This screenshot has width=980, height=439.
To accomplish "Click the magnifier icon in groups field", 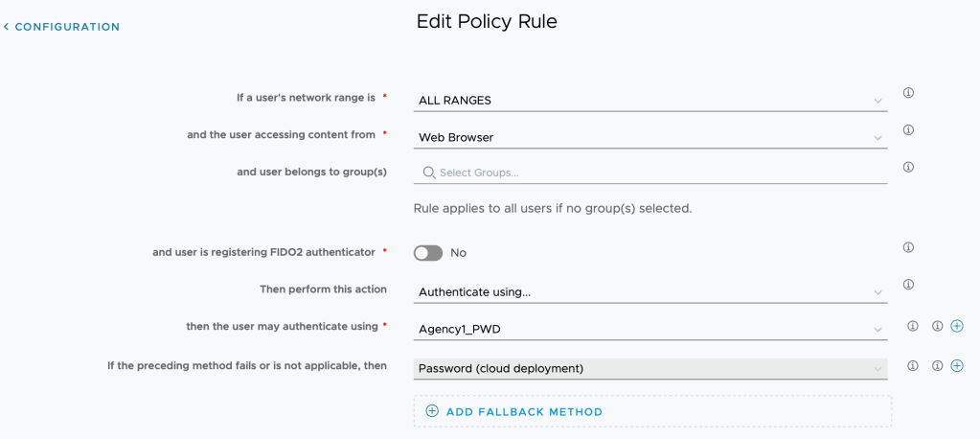I will 429,173.
